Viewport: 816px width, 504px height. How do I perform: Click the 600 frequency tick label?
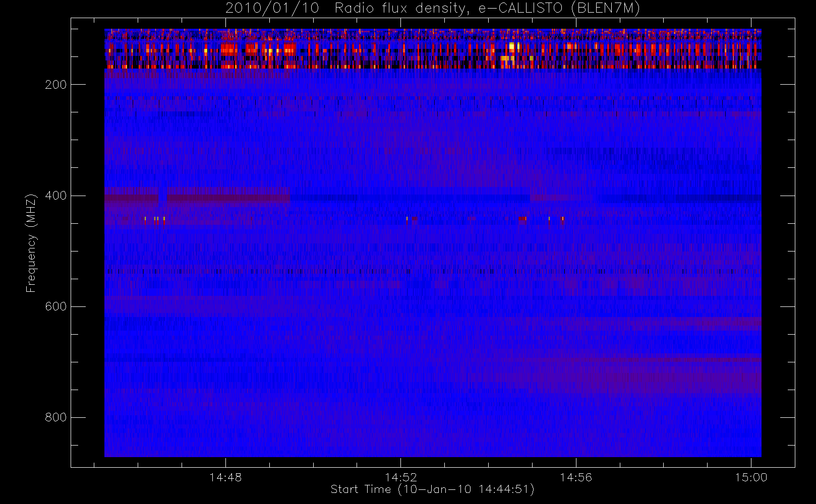tap(55, 306)
